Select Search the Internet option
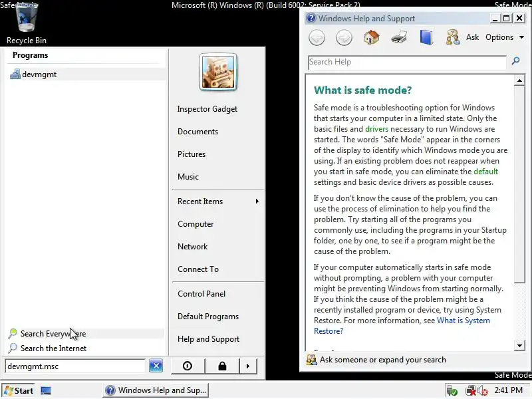This screenshot has width=532, height=399. tap(86, 348)
